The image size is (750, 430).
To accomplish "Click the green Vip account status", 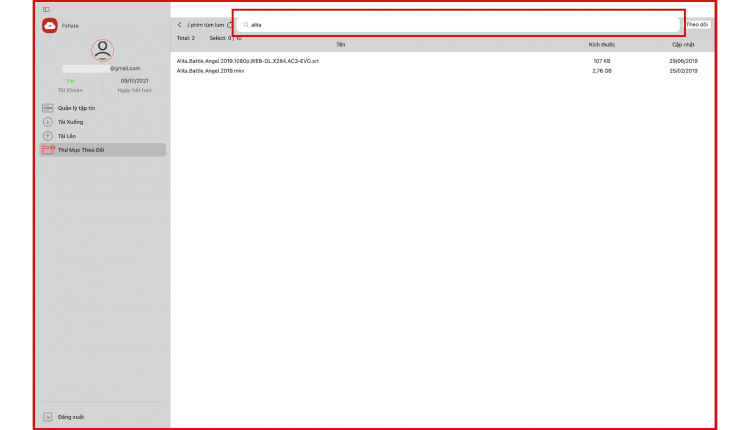I will [70, 81].
